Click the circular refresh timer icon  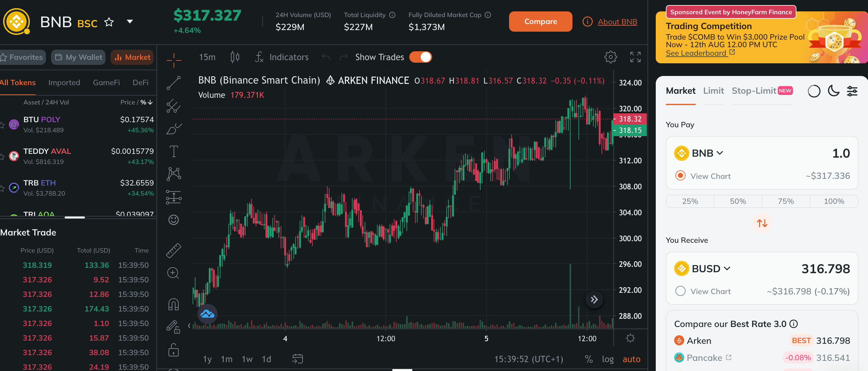tap(814, 91)
